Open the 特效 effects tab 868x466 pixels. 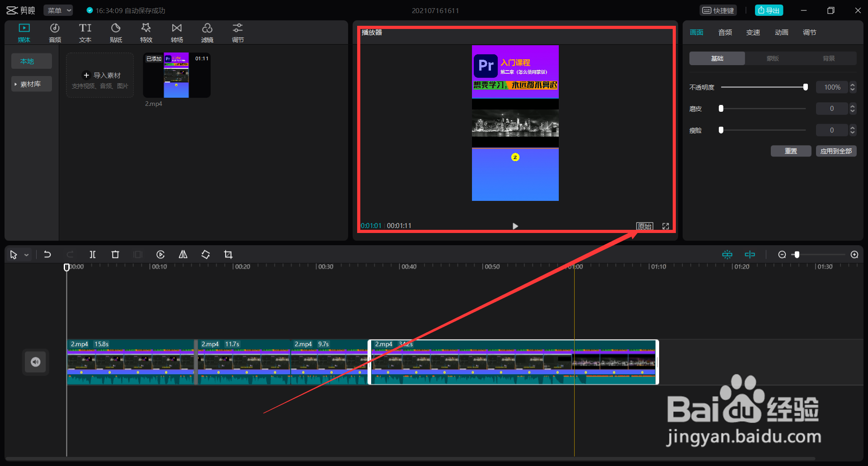click(146, 33)
